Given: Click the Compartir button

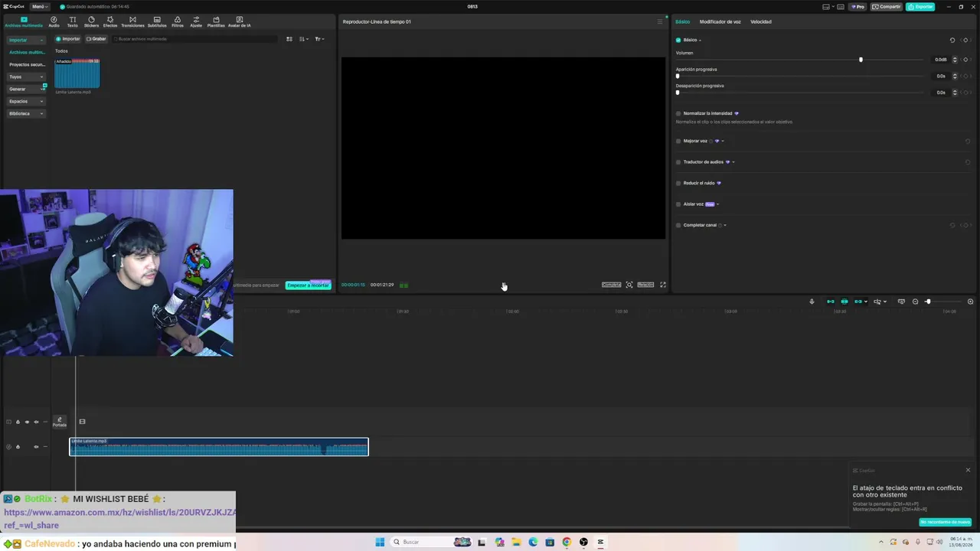Looking at the screenshot, I should (887, 7).
